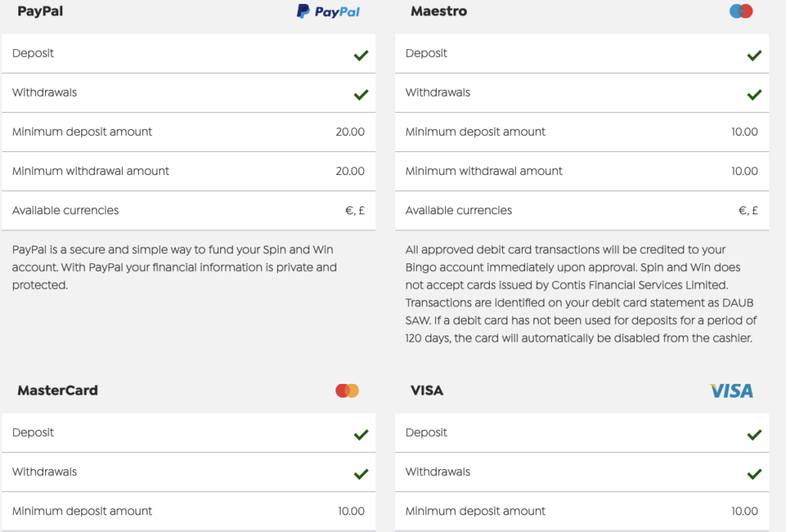Image resolution: width=786 pixels, height=532 pixels.
Task: Click Maestro Withdrawals green checkmark
Action: point(755,94)
